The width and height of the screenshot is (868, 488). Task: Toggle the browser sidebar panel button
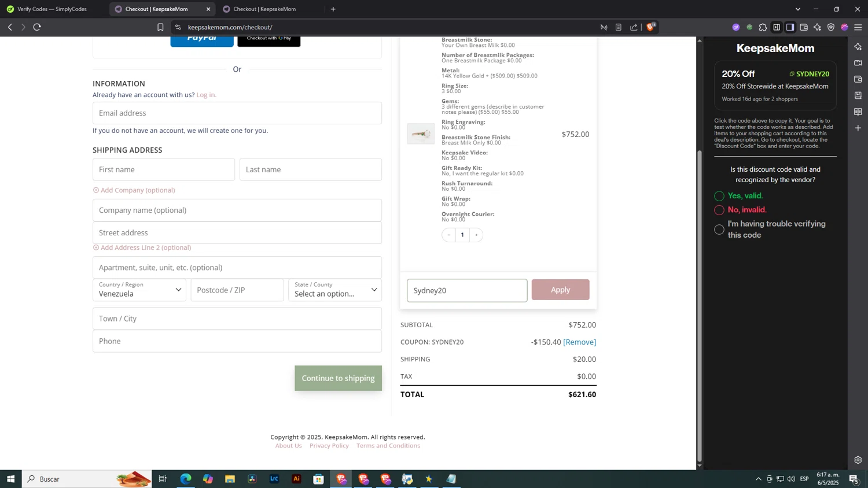click(790, 27)
